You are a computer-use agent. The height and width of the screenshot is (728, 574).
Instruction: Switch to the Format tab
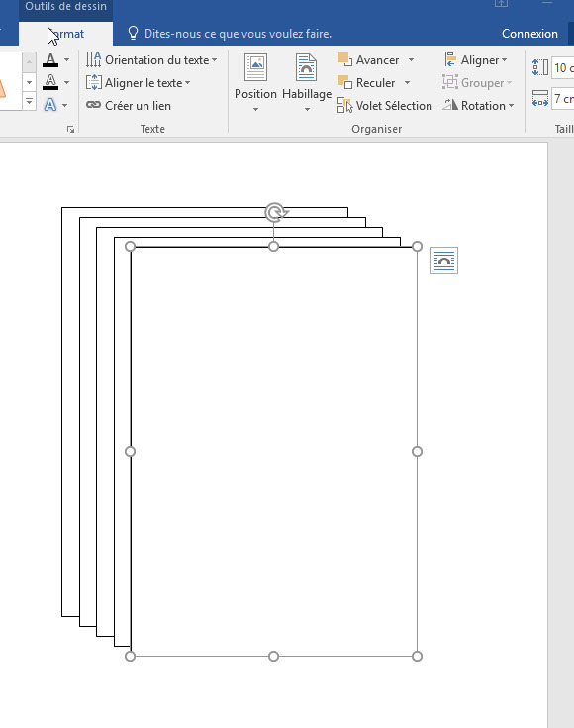click(66, 34)
